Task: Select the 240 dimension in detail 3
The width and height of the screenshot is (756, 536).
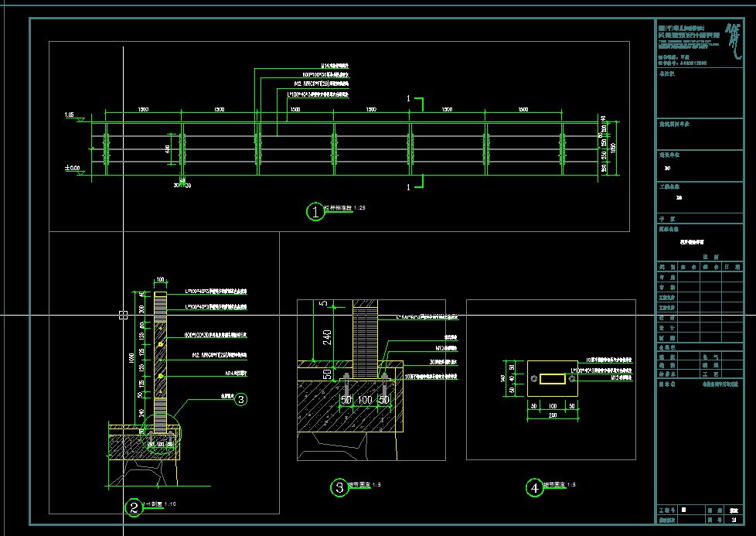Action: [x=327, y=336]
